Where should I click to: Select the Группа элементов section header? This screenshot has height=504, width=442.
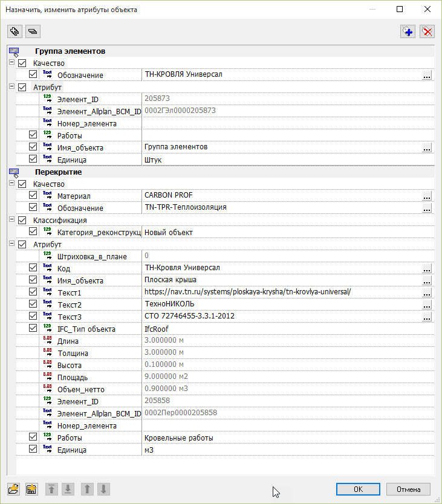70,51
